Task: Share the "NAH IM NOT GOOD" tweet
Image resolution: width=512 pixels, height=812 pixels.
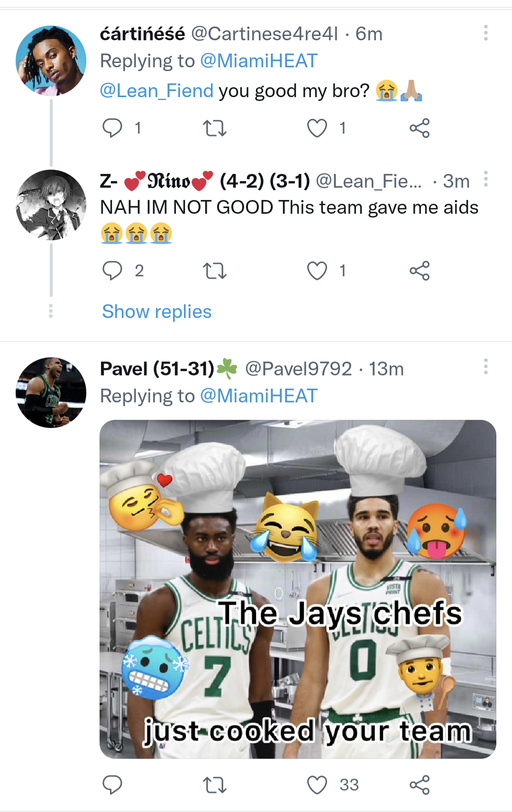Action: point(420,271)
